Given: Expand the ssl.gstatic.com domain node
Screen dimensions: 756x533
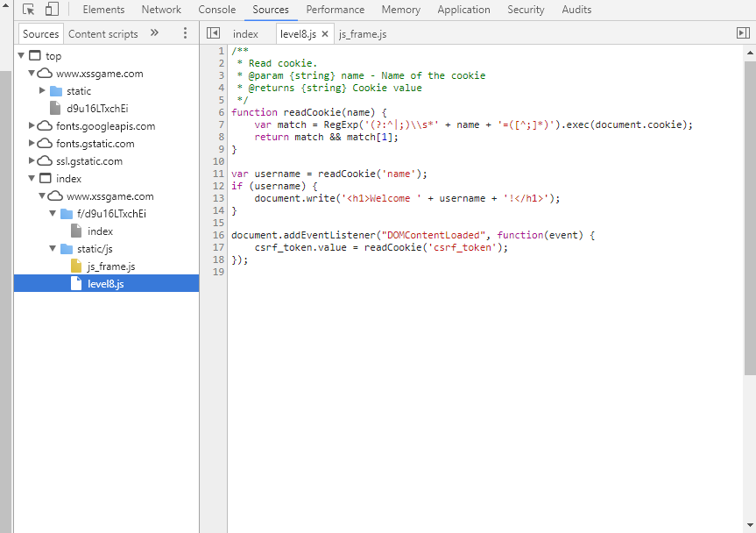Looking at the screenshot, I should click(32, 161).
